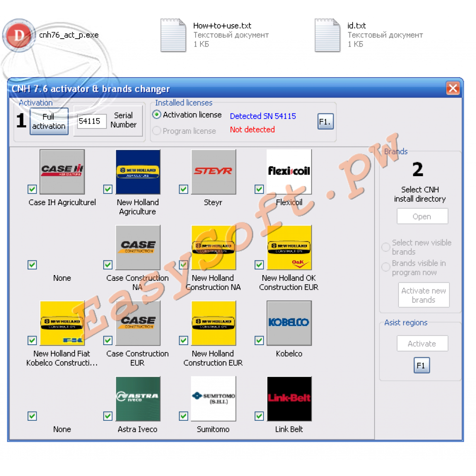Toggle New Holland OK Construction EUR checkbox

(259, 265)
